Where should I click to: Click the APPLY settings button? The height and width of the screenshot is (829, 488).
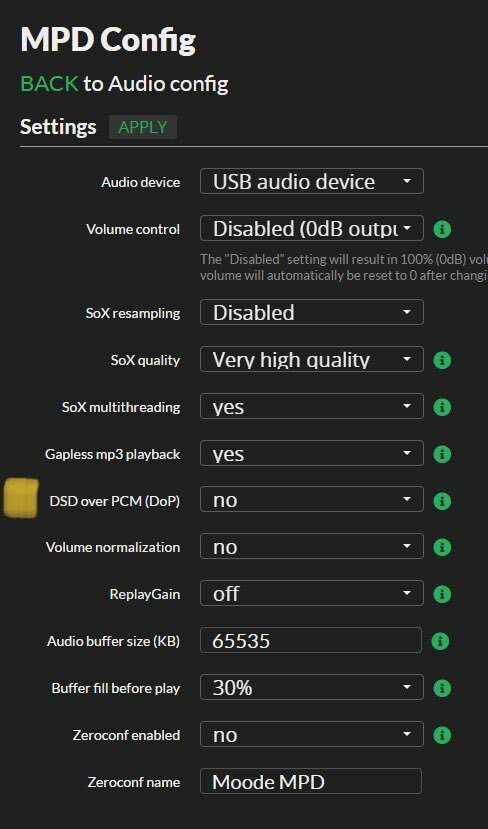tap(143, 127)
